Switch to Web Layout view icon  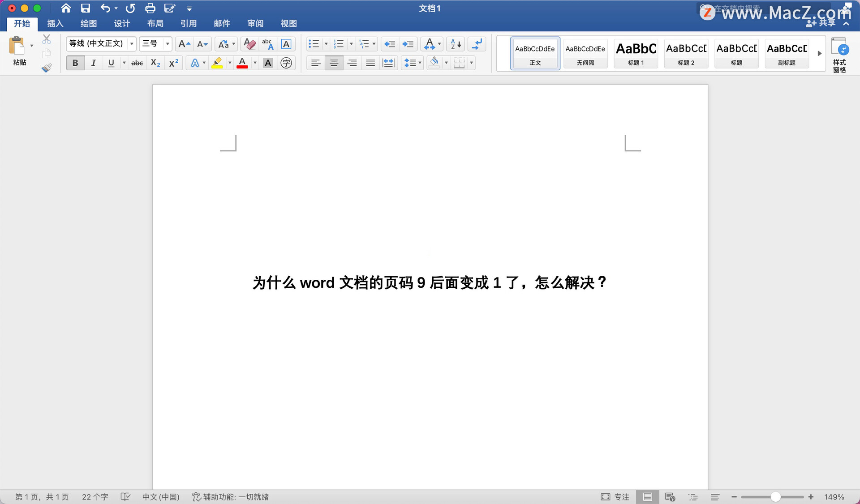[670, 497]
